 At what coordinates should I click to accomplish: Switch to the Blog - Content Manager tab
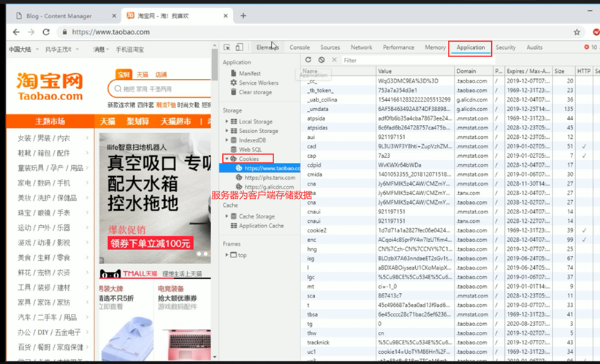[x=65, y=15]
